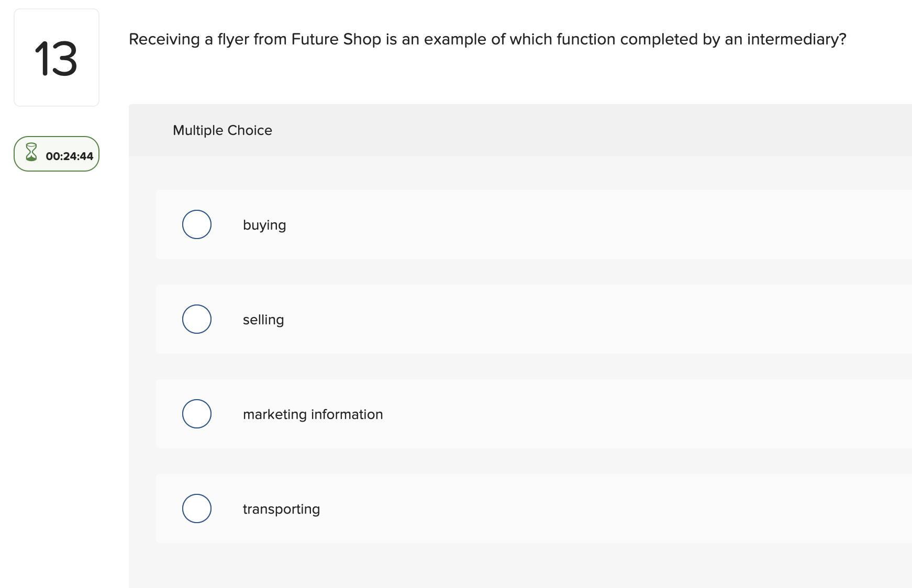Click the "buying" answer label text

(x=264, y=225)
